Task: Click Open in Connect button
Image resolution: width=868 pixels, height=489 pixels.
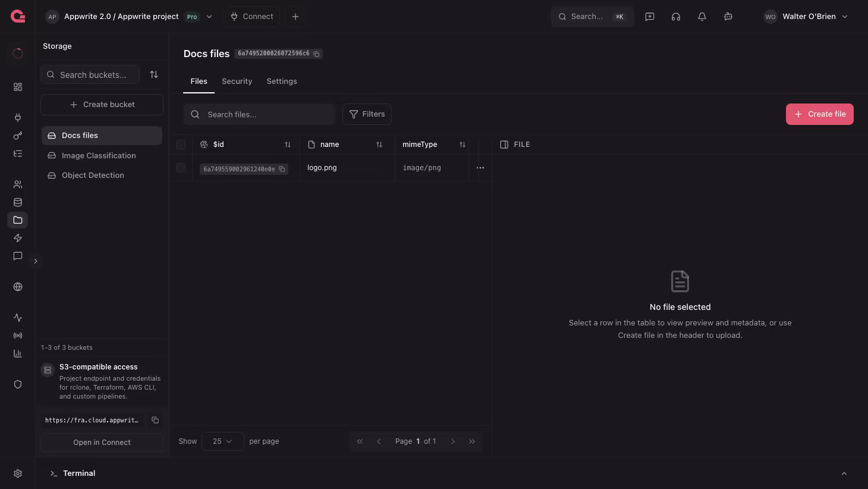Action: point(102,443)
